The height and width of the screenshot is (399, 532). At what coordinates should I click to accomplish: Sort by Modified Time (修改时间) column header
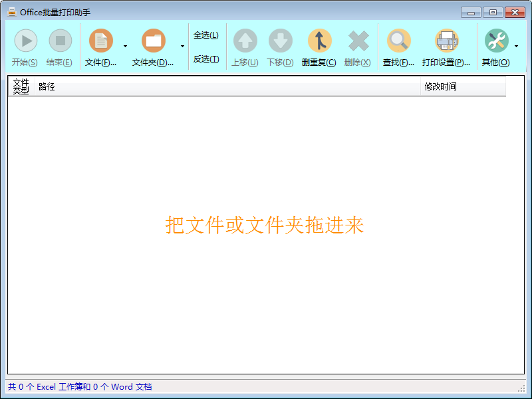(462, 86)
